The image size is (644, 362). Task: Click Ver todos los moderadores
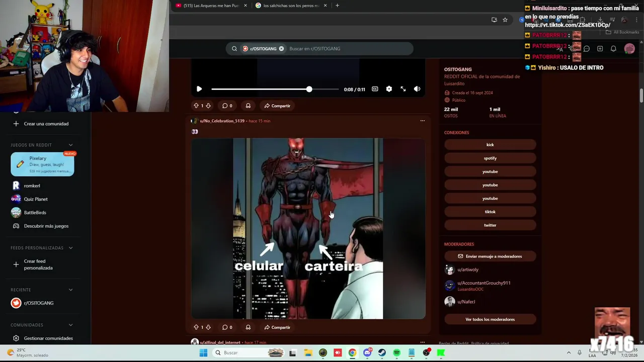coord(490,319)
